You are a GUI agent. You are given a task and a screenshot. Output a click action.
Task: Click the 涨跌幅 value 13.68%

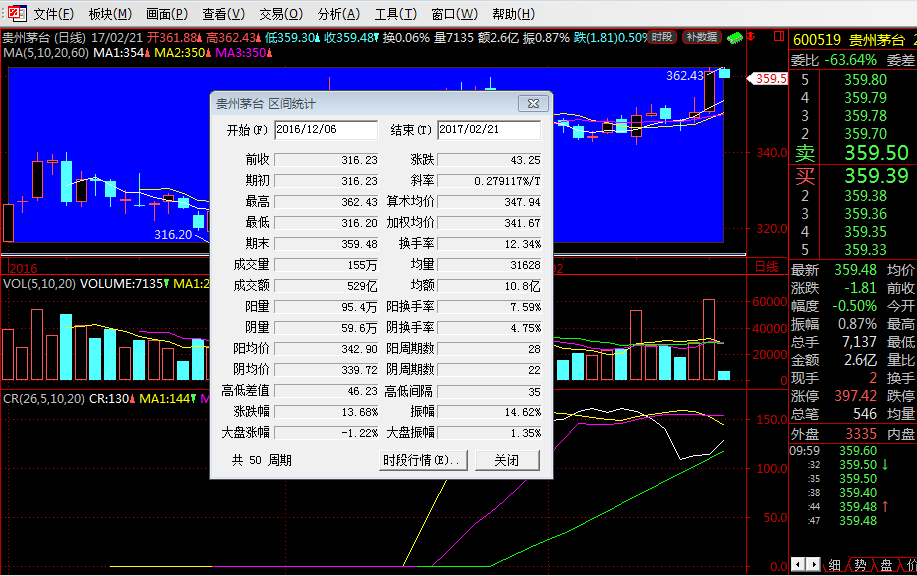[326, 412]
